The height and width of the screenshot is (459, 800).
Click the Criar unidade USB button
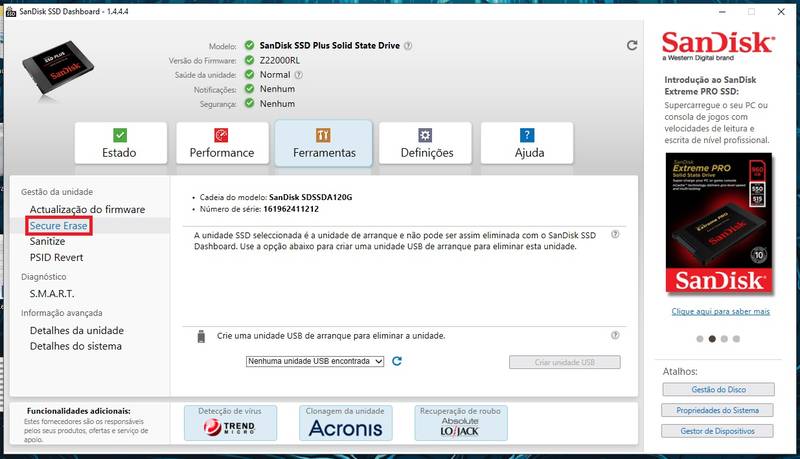point(565,362)
